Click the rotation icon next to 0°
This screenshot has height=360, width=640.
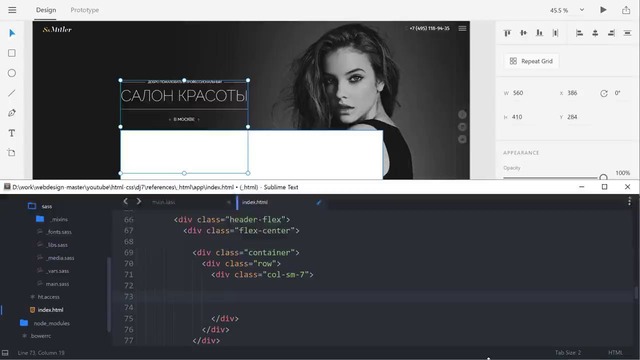[604, 93]
